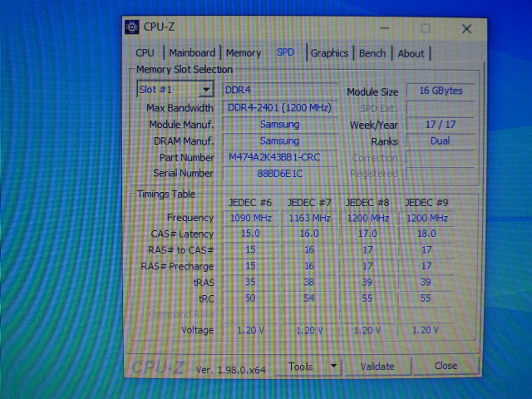532x399 pixels.
Task: Close the CPU-Z window with X
Action: [466, 29]
